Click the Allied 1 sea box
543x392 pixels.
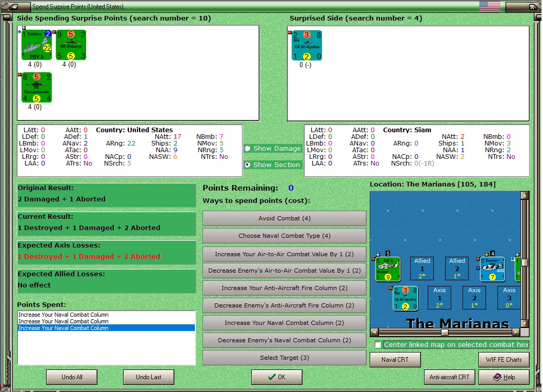pyautogui.click(x=422, y=268)
